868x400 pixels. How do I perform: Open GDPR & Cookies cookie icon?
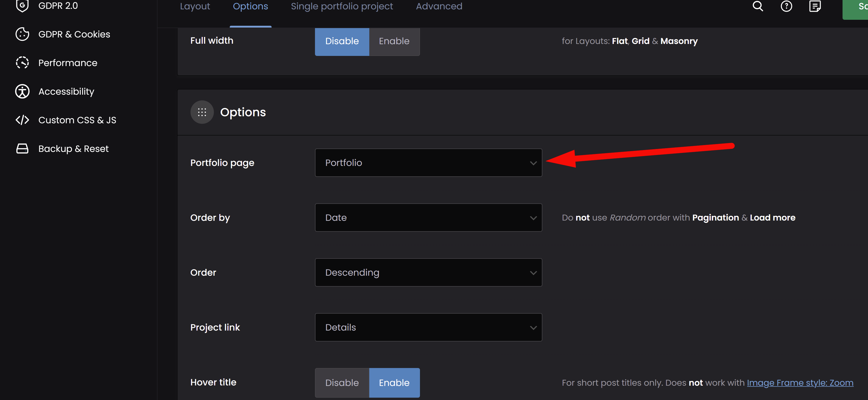click(22, 34)
